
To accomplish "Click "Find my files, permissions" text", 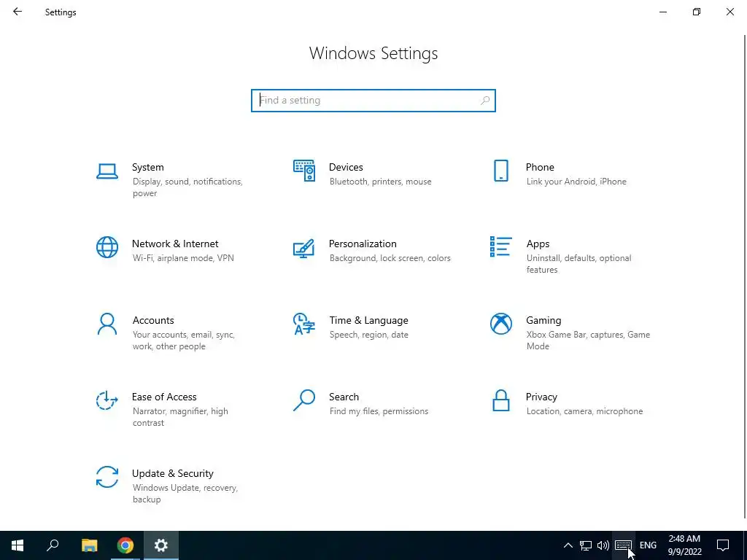I will tap(379, 411).
